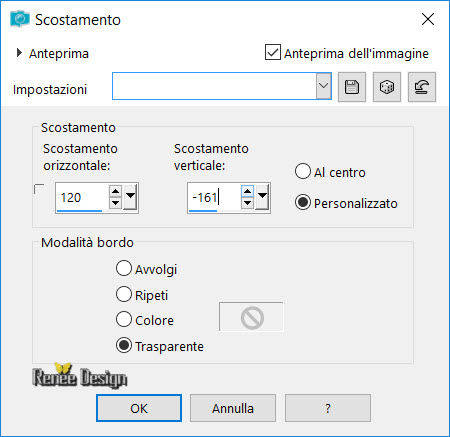Image resolution: width=450 pixels, height=437 pixels.
Task: Increase horizontal offset with up arrow
Action: pos(115,192)
